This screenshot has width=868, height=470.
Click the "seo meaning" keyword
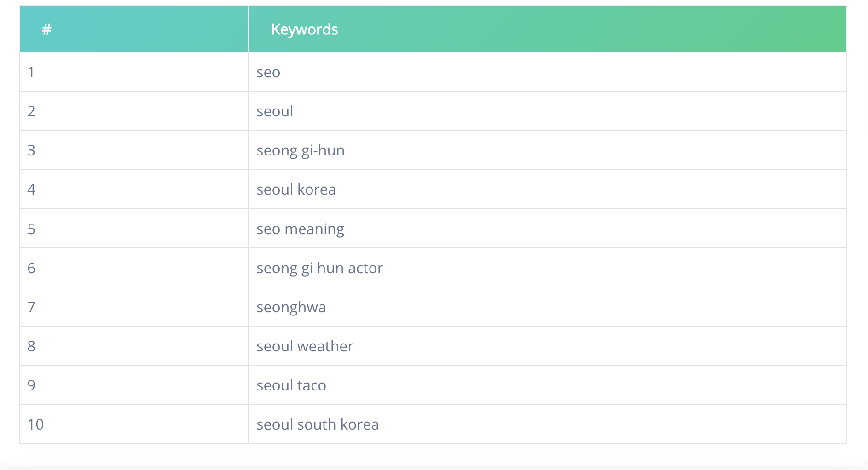[300, 229]
